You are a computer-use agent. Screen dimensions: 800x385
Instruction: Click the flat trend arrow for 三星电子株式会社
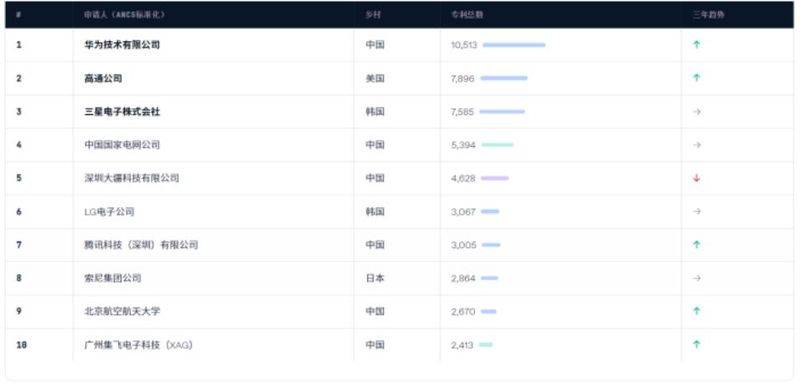point(697,112)
